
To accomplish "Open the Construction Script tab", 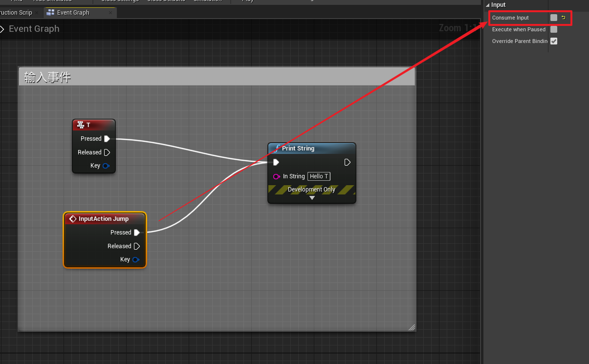I will pyautogui.click(x=16, y=13).
